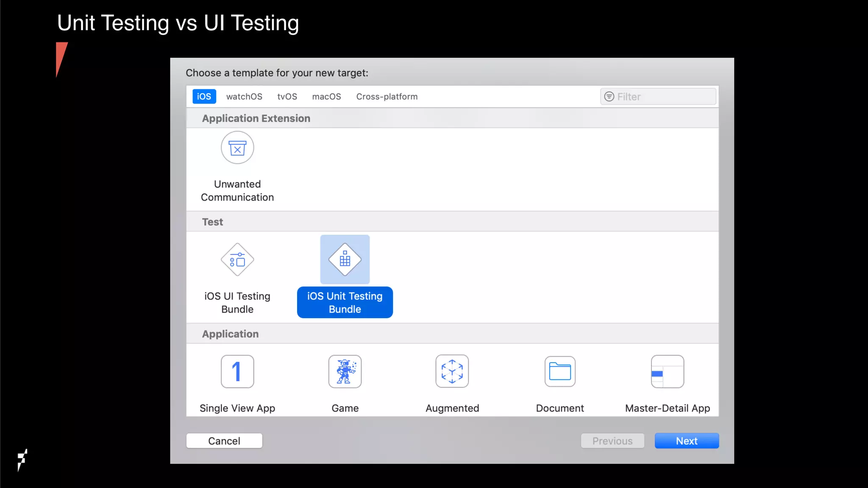The width and height of the screenshot is (868, 488).
Task: Open the Cross-platform tab
Action: click(x=387, y=97)
